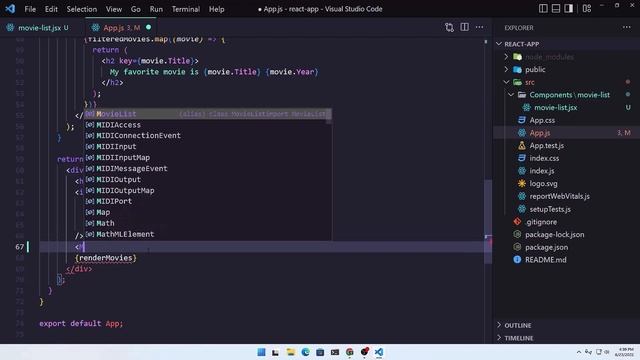Open the Open Changes compare icon

[449, 27]
